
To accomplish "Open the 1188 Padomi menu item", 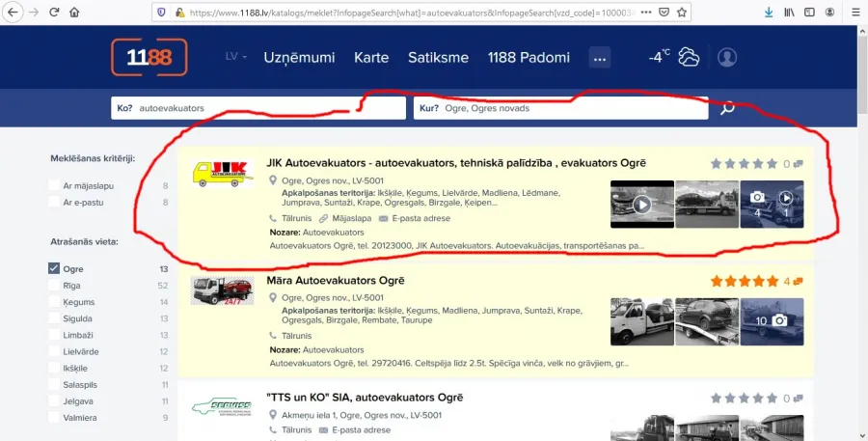I will coord(529,58).
